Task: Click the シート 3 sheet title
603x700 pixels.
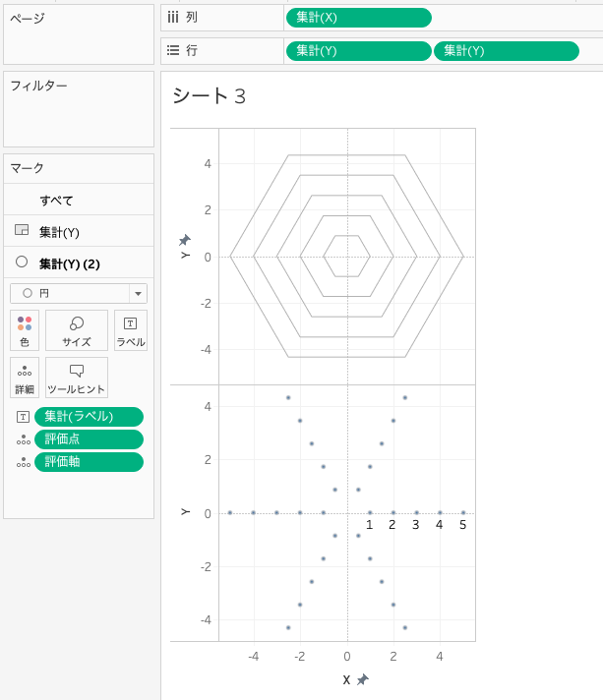Action: [x=209, y=95]
